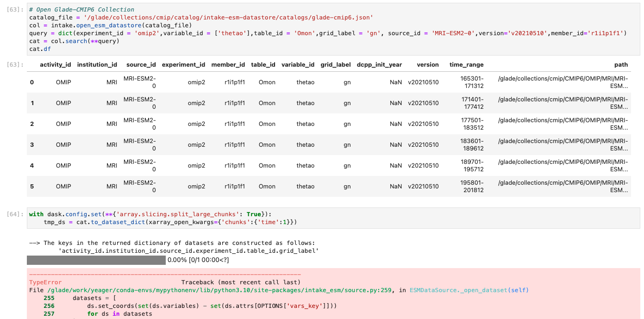
Task: Click the 'cat = col.search(**query)' code line
Action: point(74,41)
